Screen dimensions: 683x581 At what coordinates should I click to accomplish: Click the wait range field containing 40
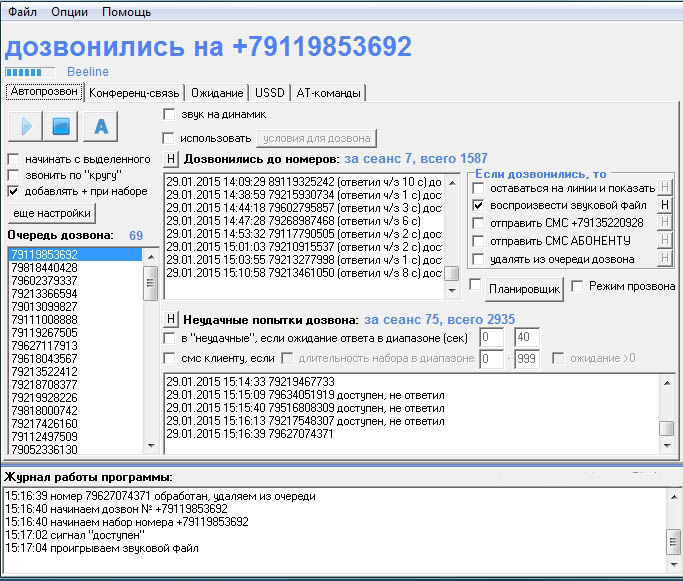(x=526, y=338)
